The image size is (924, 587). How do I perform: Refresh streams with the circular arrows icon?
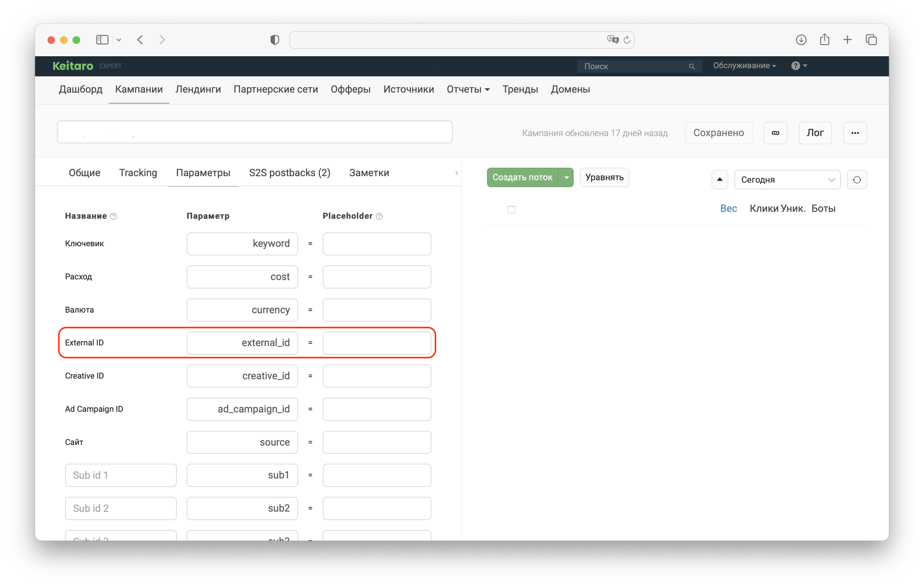pyautogui.click(x=857, y=179)
